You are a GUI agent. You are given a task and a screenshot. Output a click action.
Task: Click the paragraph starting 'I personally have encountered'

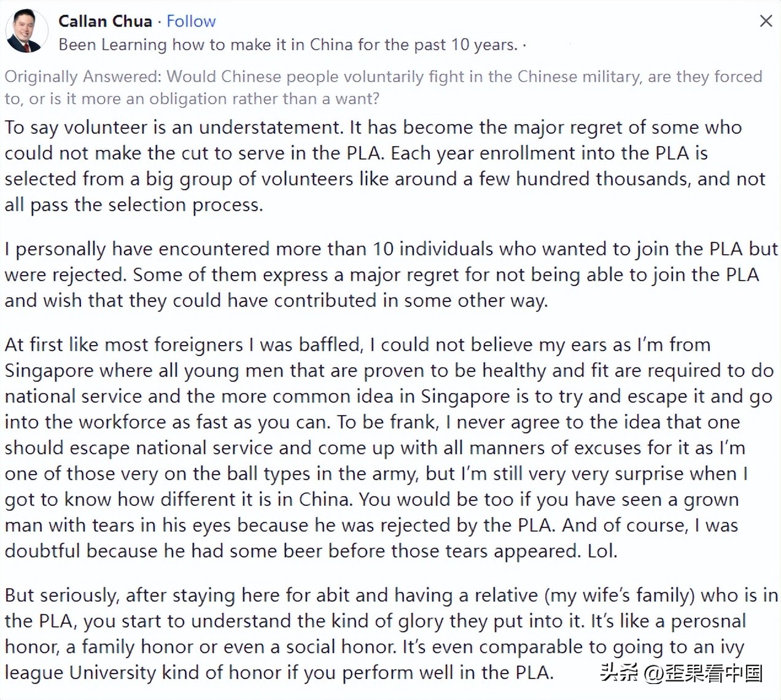pyautogui.click(x=390, y=274)
